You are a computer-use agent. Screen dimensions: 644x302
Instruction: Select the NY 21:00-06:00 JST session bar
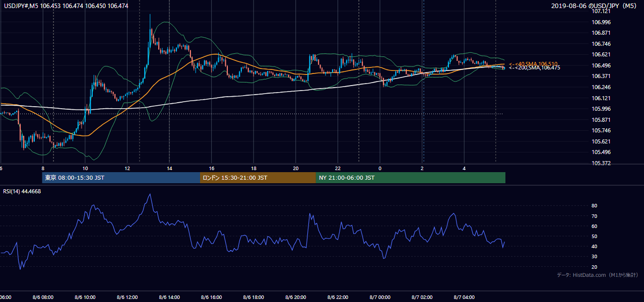click(x=411, y=178)
